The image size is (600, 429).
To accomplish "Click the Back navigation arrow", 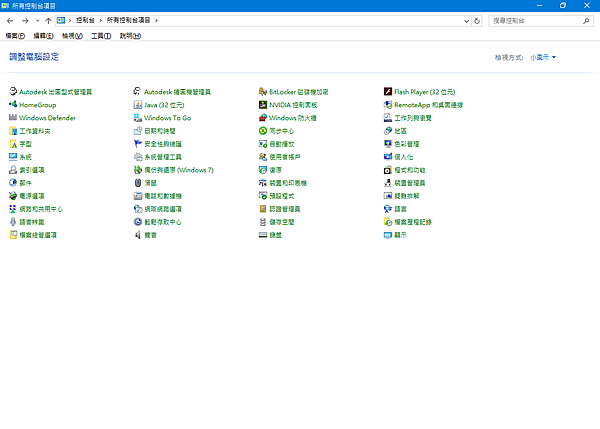I will click(x=10, y=21).
